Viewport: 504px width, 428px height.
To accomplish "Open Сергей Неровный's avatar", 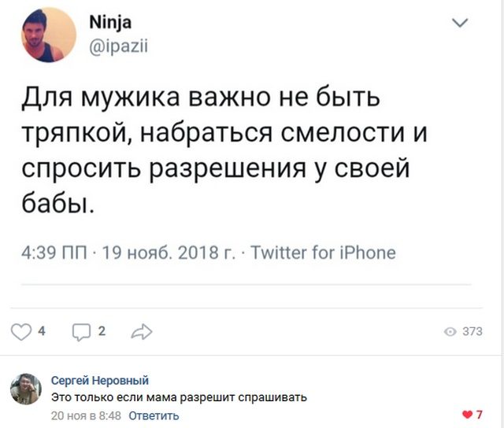I will click(26, 389).
